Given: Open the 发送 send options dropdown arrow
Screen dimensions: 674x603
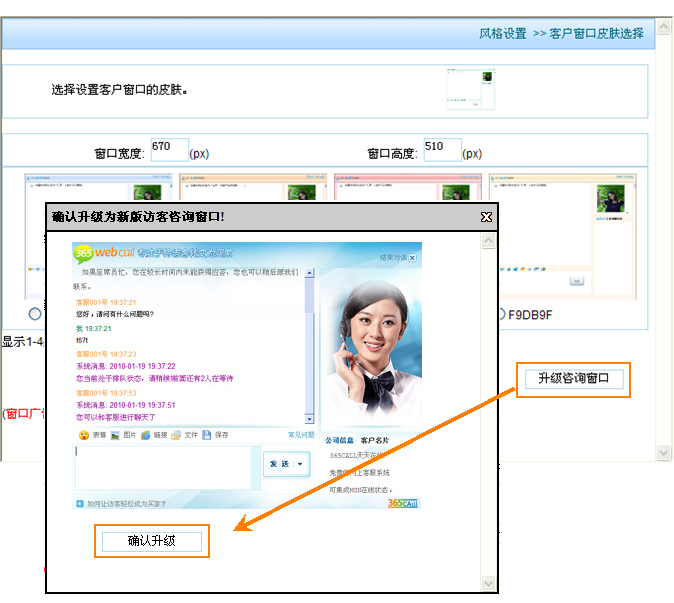Looking at the screenshot, I should tap(300, 464).
